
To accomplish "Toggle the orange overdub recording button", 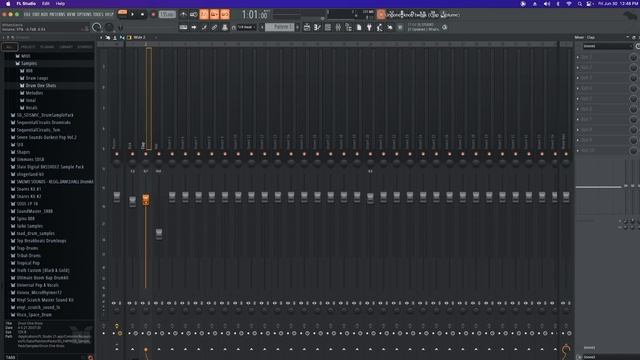I will point(214,14).
